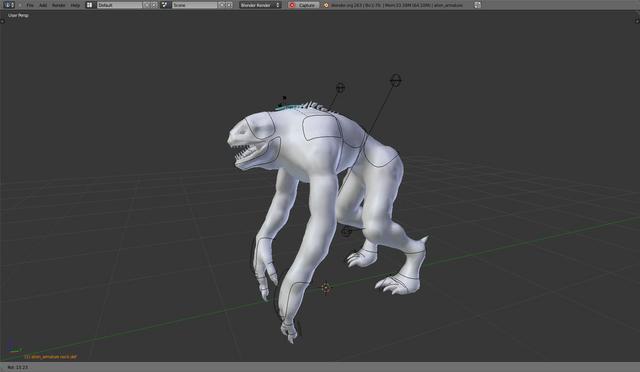Click the red Capture record button
The height and width of the screenshot is (372, 640).
303,5
